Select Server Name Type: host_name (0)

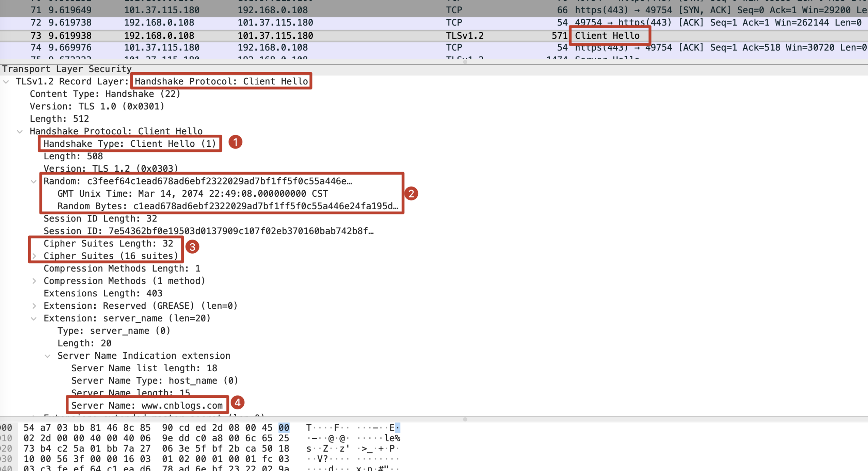tap(155, 381)
